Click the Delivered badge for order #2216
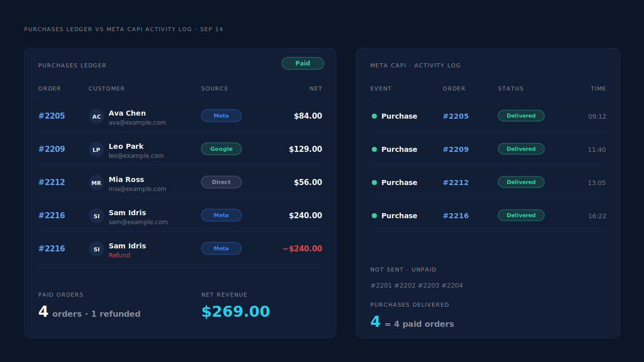The image size is (644, 362). [x=521, y=215]
